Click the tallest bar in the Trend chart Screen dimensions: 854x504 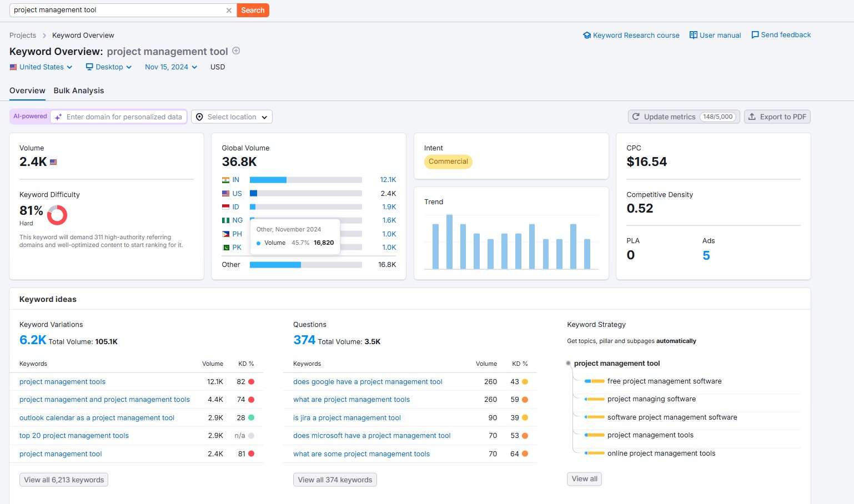449,242
